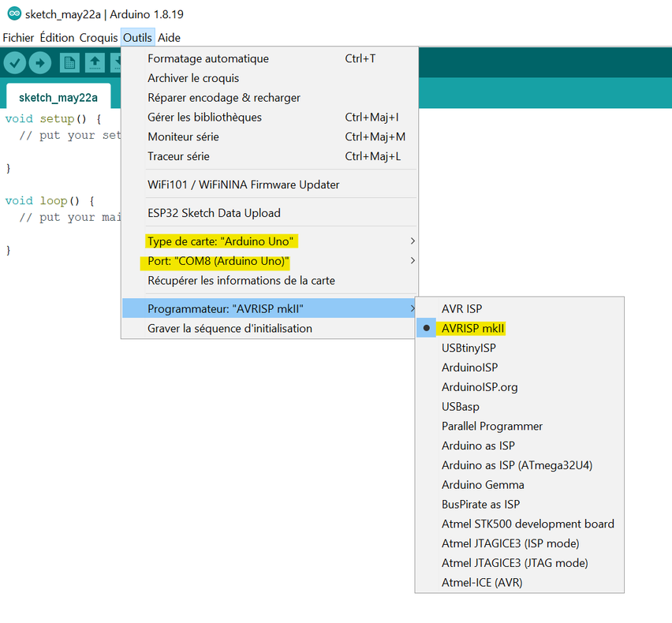Select AVRISP mkII programmer radio bullet
Image resolution: width=672 pixels, height=623 pixels.
point(426,328)
